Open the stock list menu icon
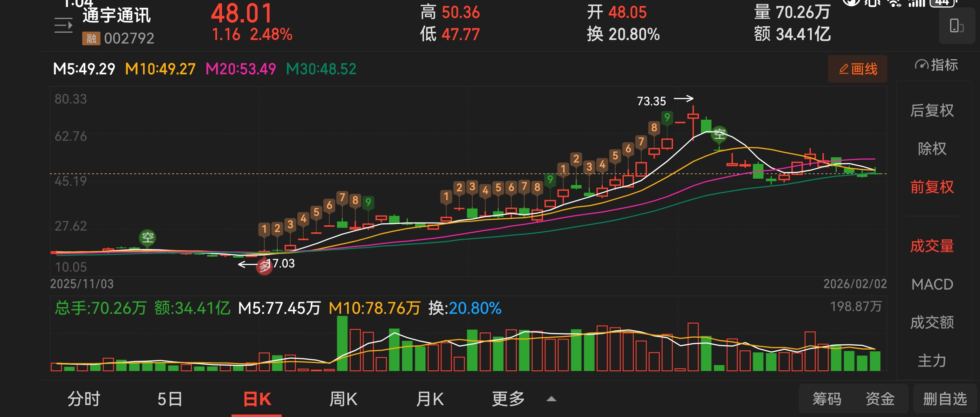Viewport: 980px width, 417px height. coord(63,26)
